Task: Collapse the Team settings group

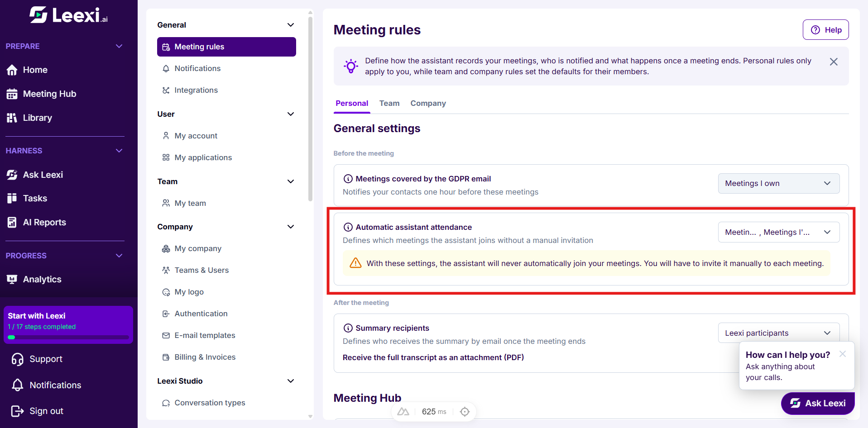Action: [291, 181]
